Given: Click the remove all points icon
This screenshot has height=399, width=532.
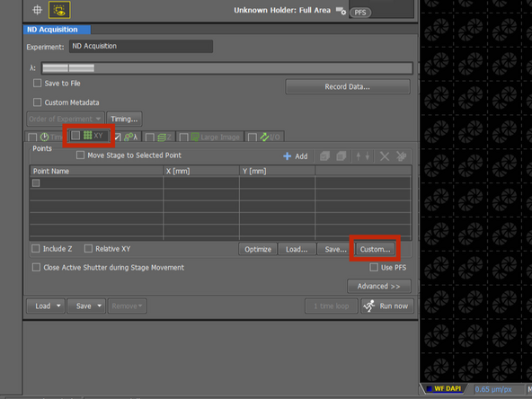Looking at the screenshot, I should [402, 156].
